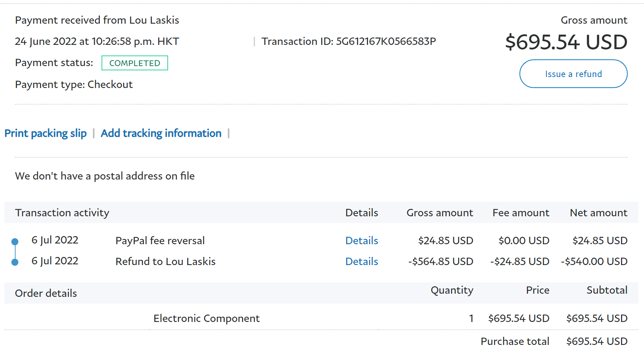Screen dimensions: 644x352
Task: Select the PayPal fee reversal activity label
Action: pyautogui.click(x=160, y=241)
